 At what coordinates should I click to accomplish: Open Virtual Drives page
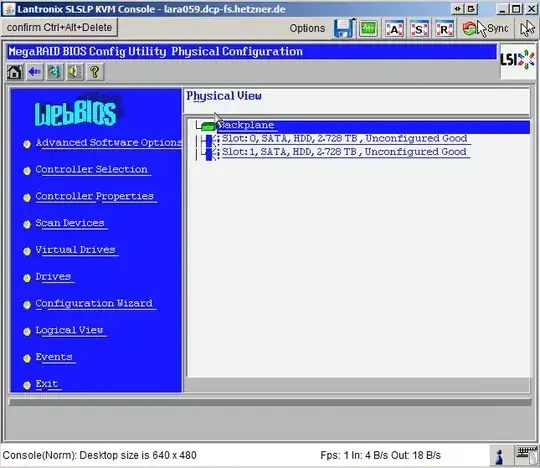pos(77,250)
